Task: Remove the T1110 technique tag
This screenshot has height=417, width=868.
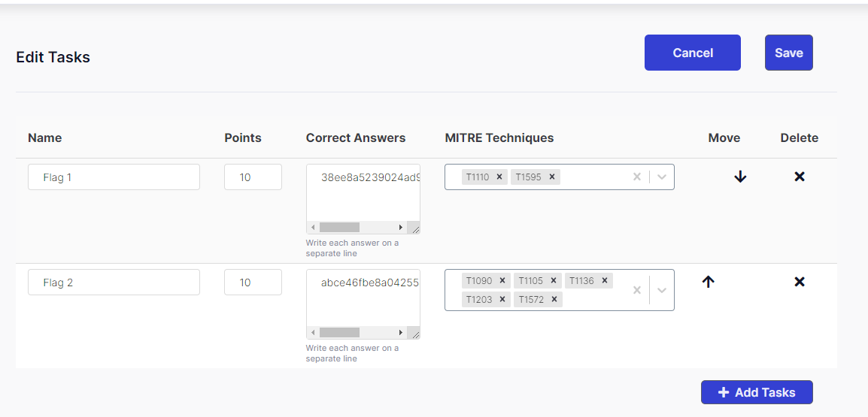Action: pyautogui.click(x=499, y=177)
